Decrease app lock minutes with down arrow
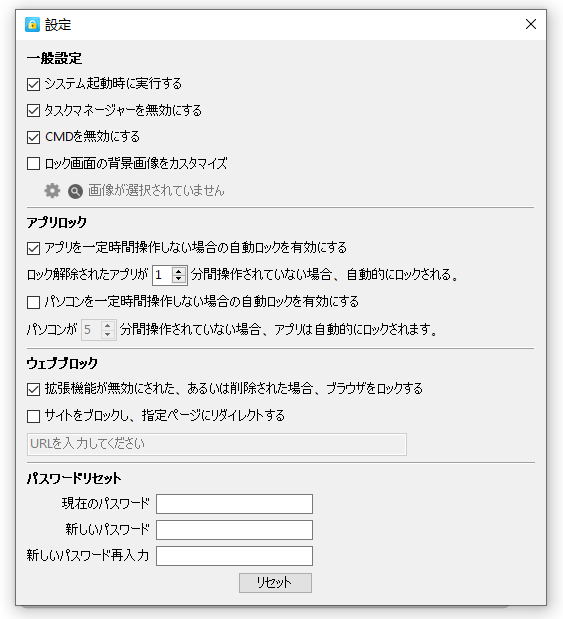The image size is (563, 619). tap(179, 279)
